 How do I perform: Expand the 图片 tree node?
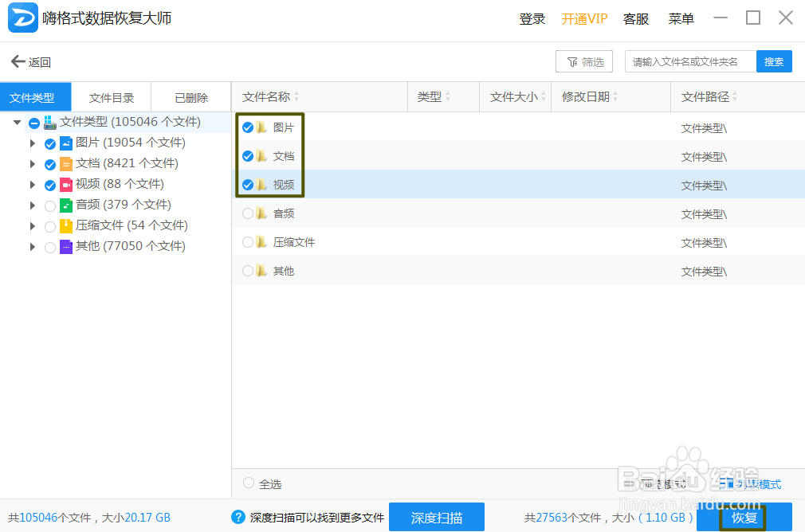tap(32, 142)
